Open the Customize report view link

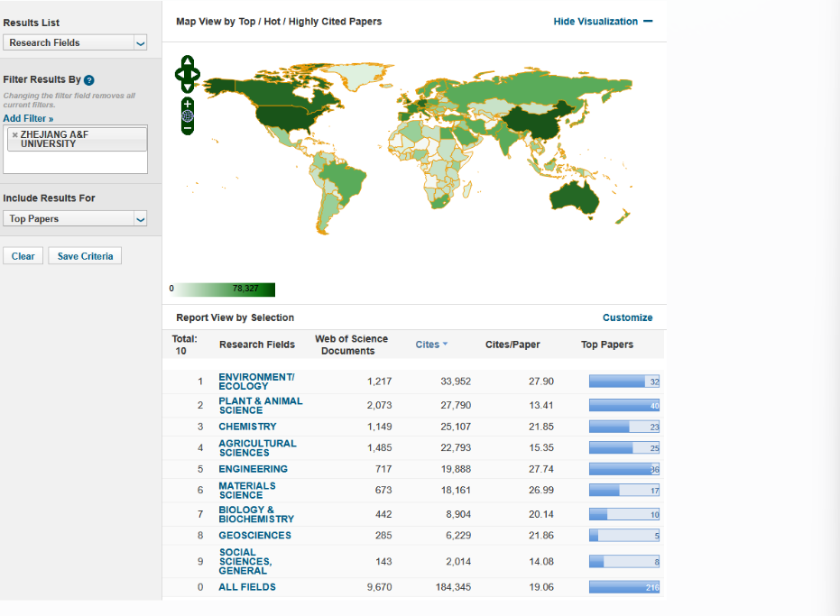[627, 317]
